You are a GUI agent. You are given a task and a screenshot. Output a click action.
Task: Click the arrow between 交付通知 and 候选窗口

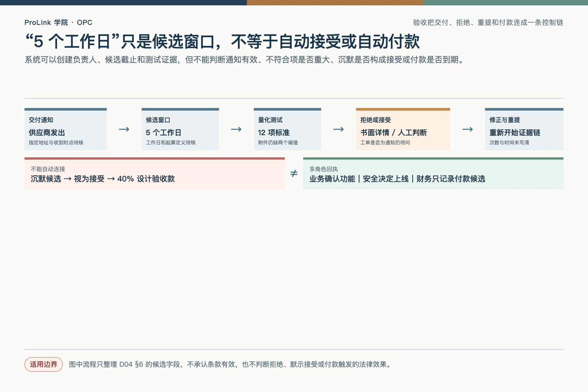[x=124, y=129]
